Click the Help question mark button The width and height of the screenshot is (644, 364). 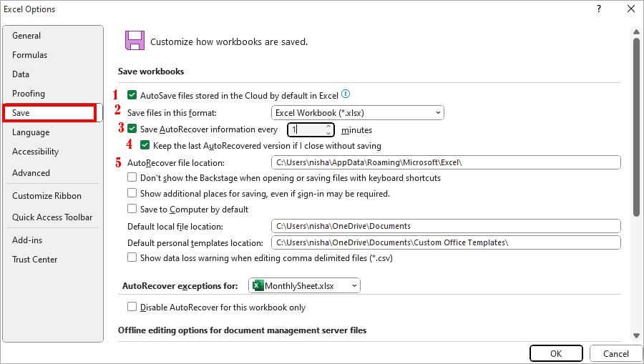[x=599, y=9]
